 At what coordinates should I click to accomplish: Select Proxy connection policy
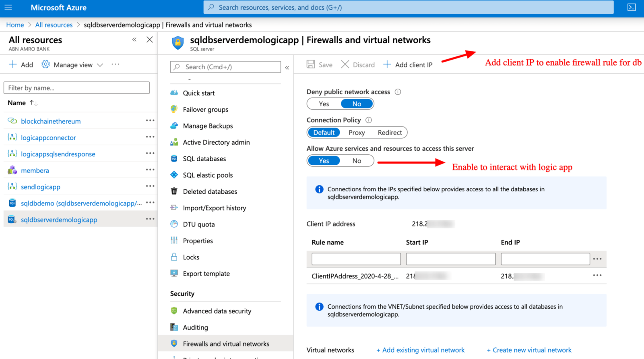tap(357, 133)
